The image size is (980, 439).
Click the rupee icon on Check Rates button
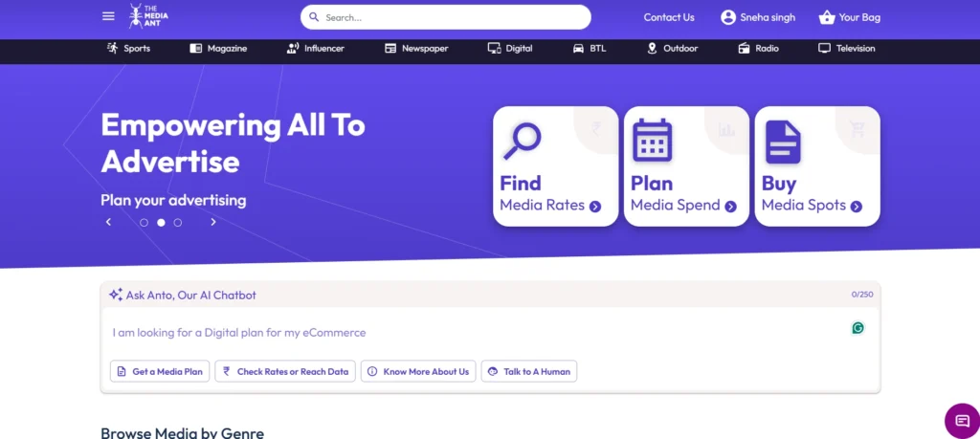[x=227, y=371]
